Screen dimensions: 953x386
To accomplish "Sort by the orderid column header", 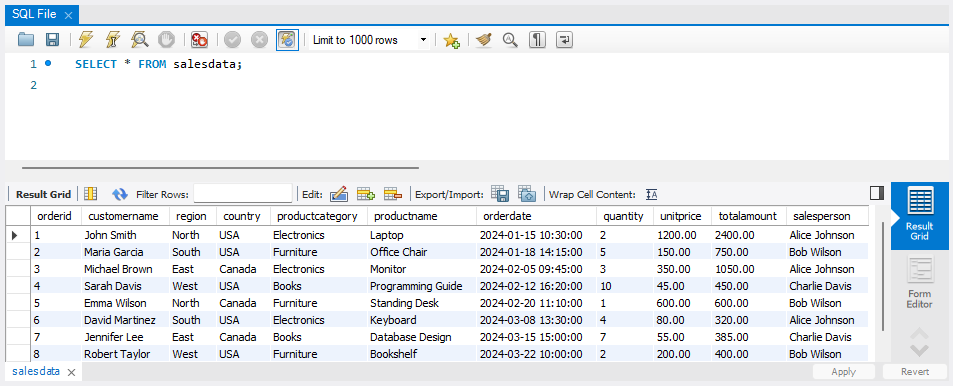I will point(55,216).
